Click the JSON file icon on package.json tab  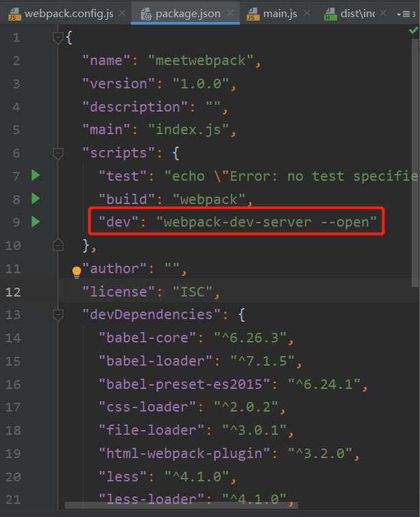click(x=146, y=14)
